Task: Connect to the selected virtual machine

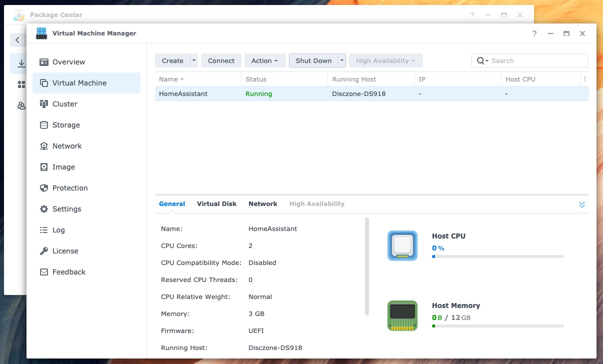Action: pos(221,60)
